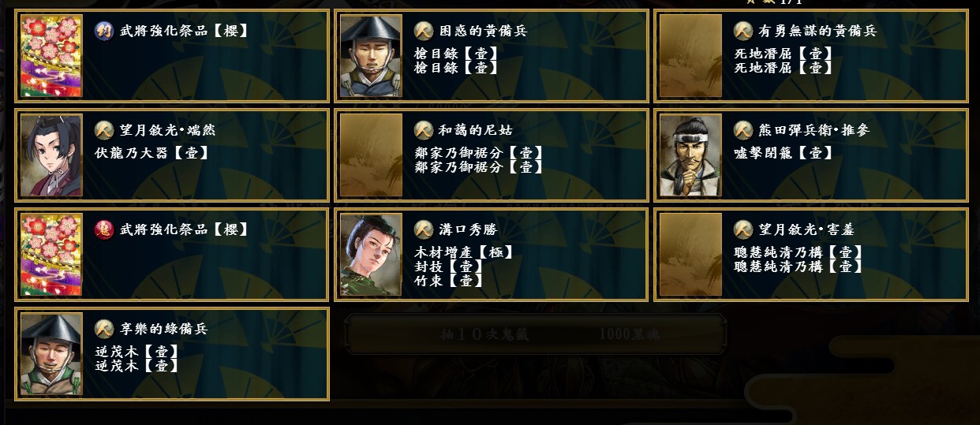The image size is (980, 425).
Task: Select the blank gold card of 望月欽光•害羞
Action: tap(690, 255)
